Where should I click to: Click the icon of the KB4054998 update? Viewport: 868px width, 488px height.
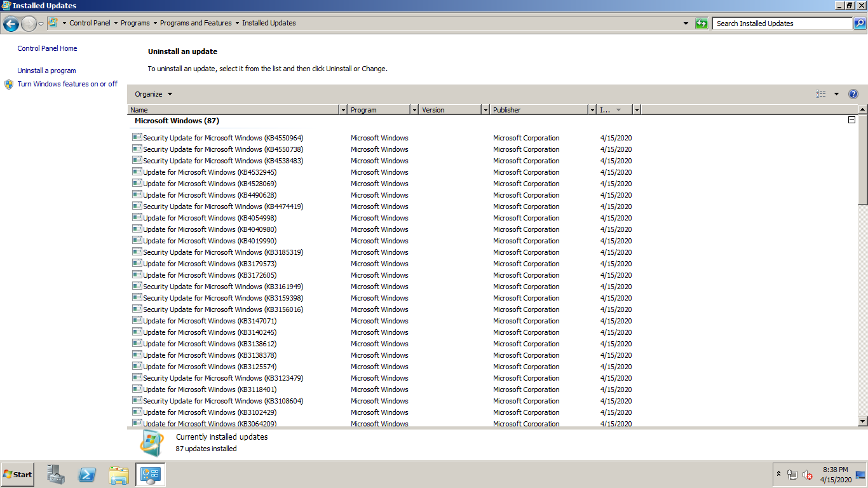(137, 217)
